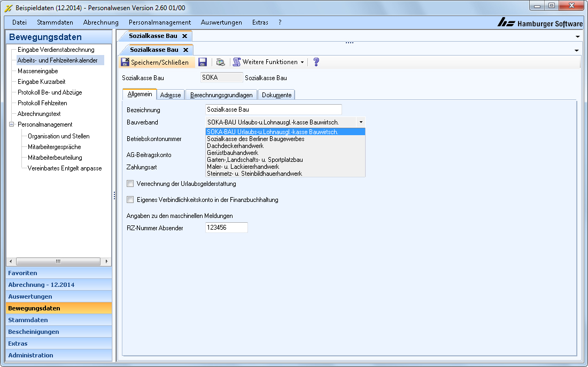Open the Auswertungen menu
The height and width of the screenshot is (367, 588).
click(221, 22)
